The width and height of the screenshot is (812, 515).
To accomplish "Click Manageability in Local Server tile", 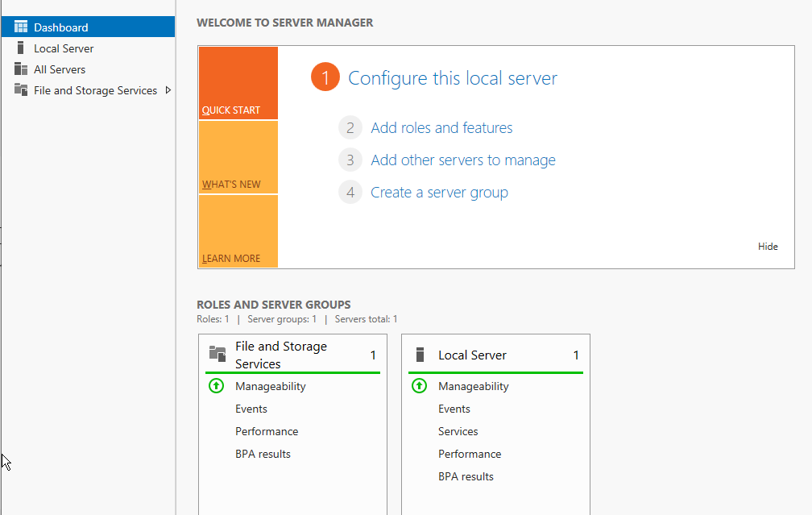I will 474,387.
